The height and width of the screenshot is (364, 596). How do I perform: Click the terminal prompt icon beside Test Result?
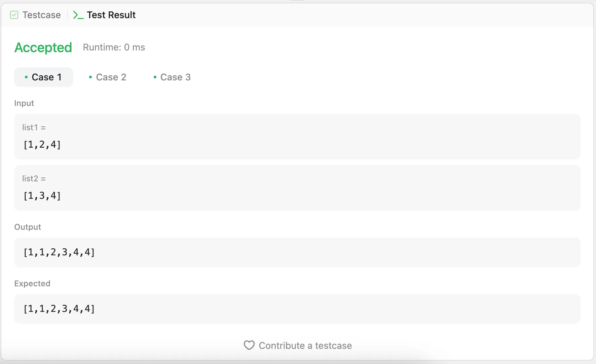pyautogui.click(x=78, y=15)
